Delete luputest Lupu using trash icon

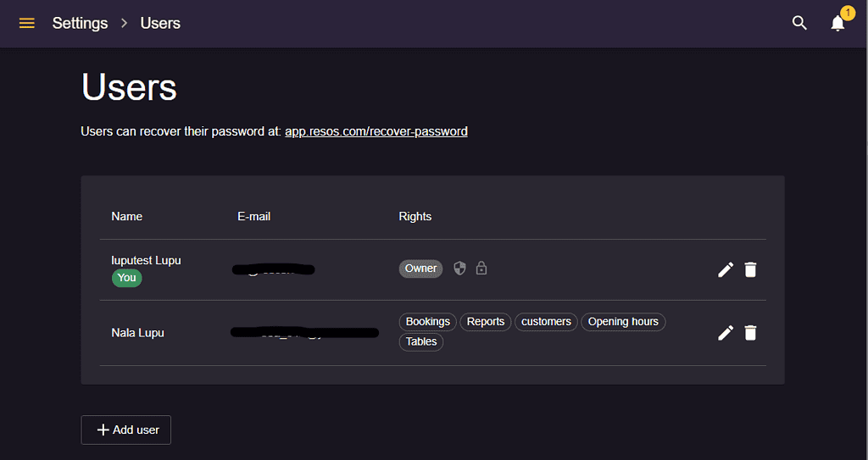click(x=750, y=269)
